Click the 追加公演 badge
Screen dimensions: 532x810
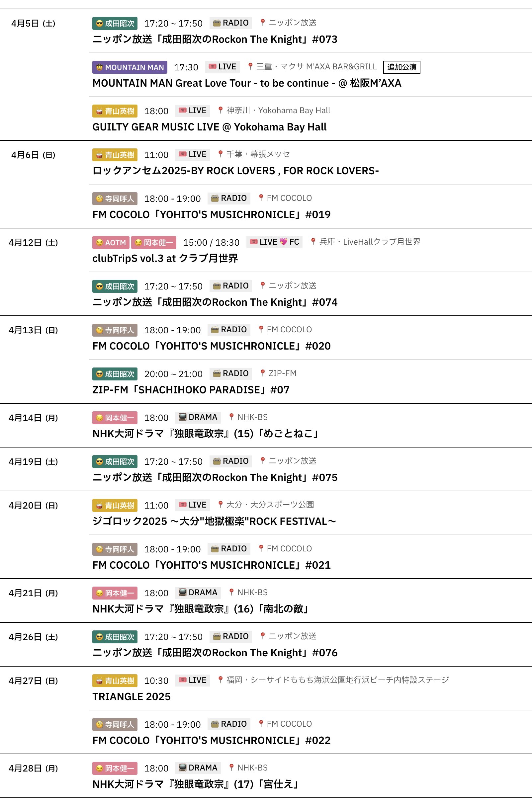click(x=401, y=67)
